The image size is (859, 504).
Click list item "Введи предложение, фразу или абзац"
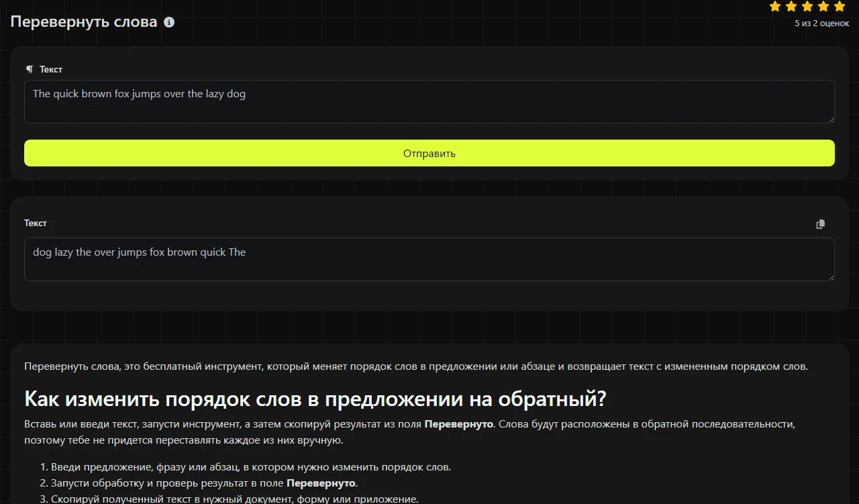pyautogui.click(x=251, y=467)
